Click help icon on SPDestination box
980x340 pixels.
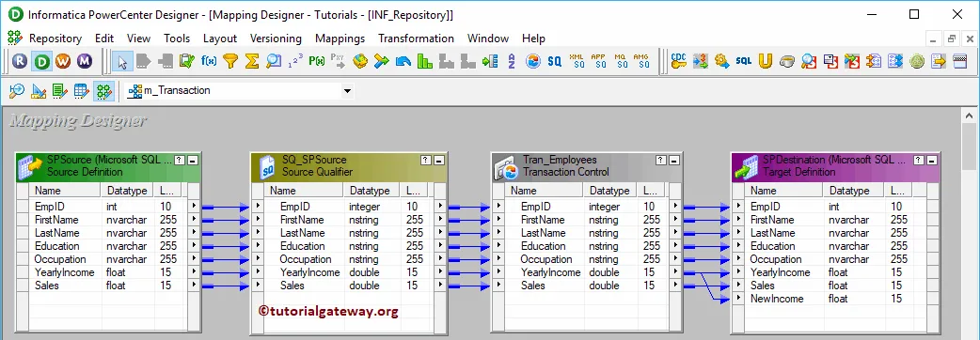(918, 161)
